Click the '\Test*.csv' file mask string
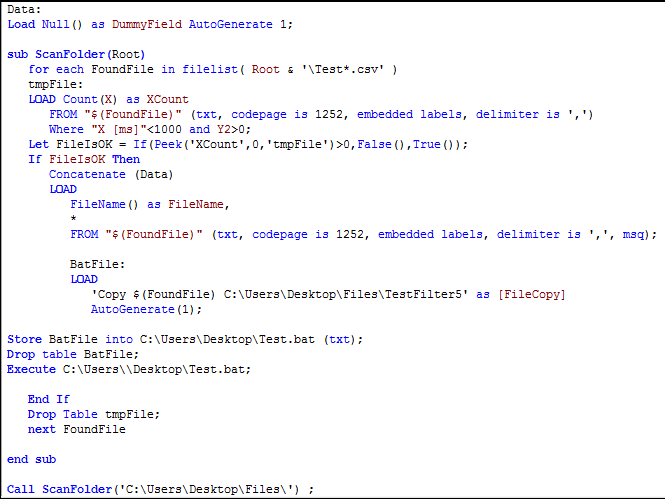Viewport: 665px width, 499px height. [343, 70]
